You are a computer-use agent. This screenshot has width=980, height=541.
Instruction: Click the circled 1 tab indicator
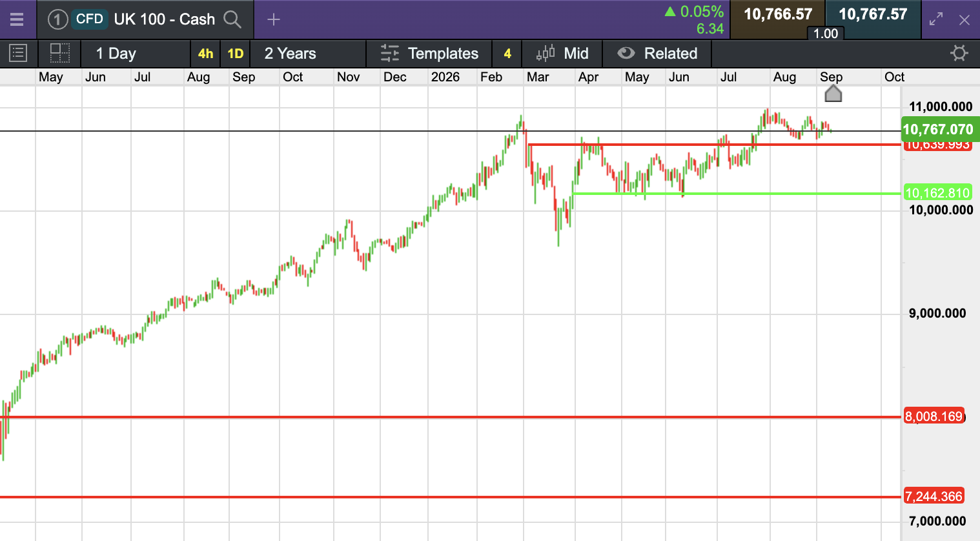pyautogui.click(x=57, y=19)
